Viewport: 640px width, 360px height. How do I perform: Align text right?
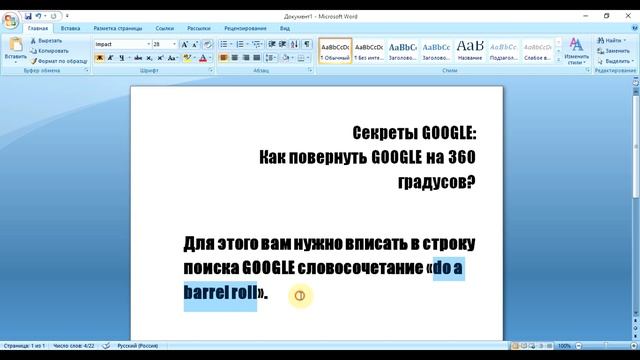246,58
